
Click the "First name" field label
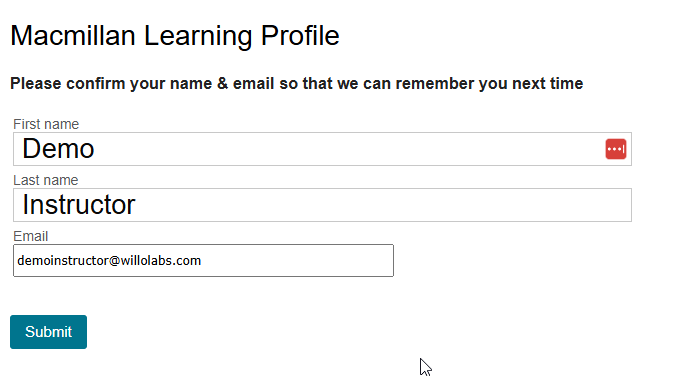(46, 124)
